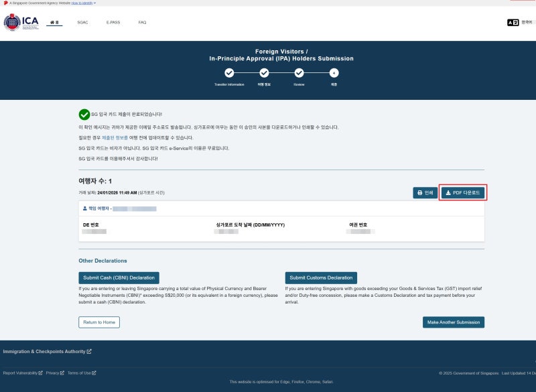Open Immigration & Checkpoints Authority footer link
Viewport: 536px width, 392px height.
pyautogui.click(x=47, y=351)
